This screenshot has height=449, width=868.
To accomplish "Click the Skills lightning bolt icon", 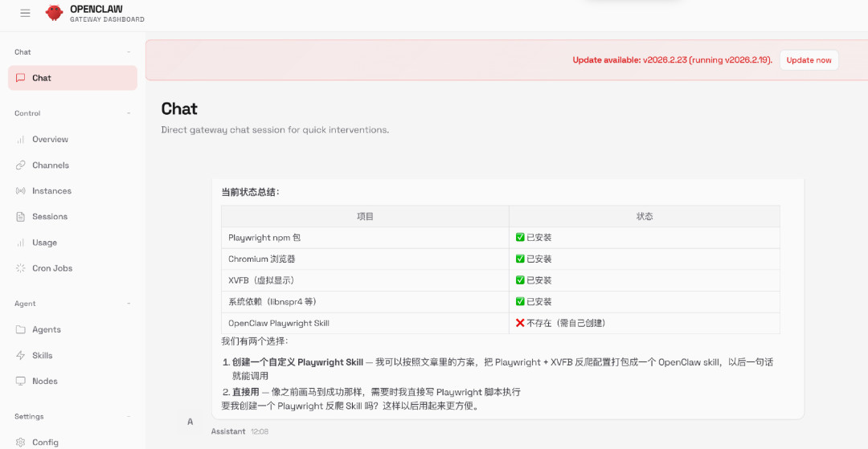I will coord(20,356).
